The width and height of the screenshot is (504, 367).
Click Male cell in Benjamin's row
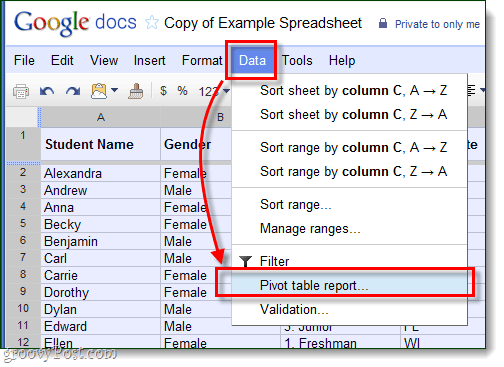[196, 241]
